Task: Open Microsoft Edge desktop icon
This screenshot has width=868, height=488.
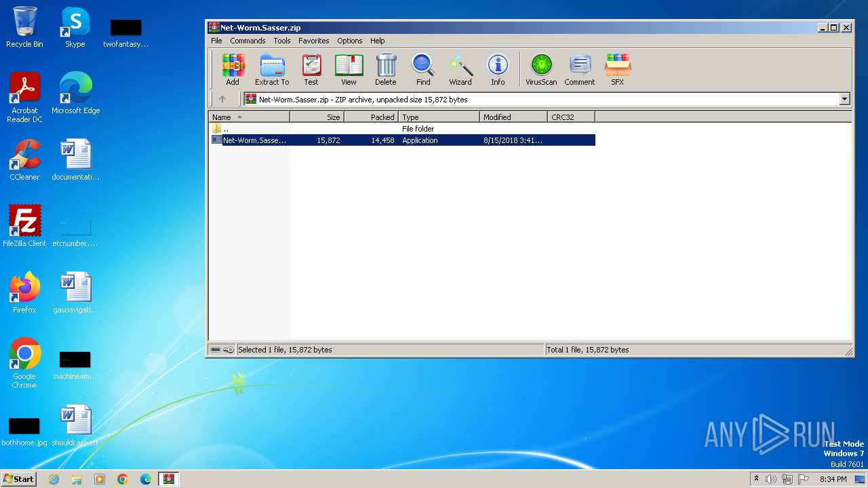Action: point(75,94)
